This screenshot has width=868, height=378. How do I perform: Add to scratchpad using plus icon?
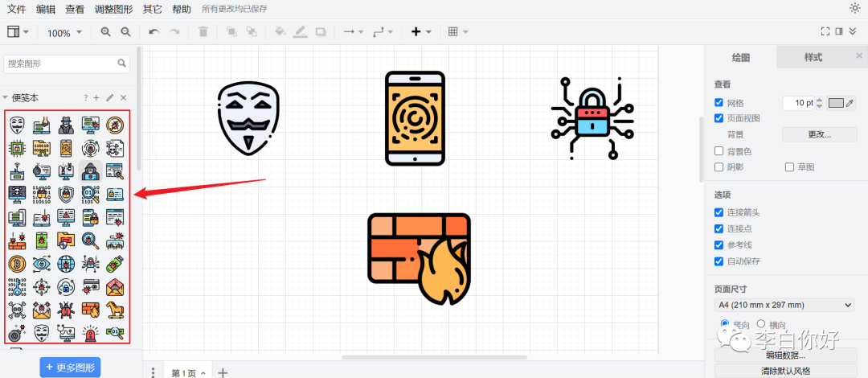96,97
